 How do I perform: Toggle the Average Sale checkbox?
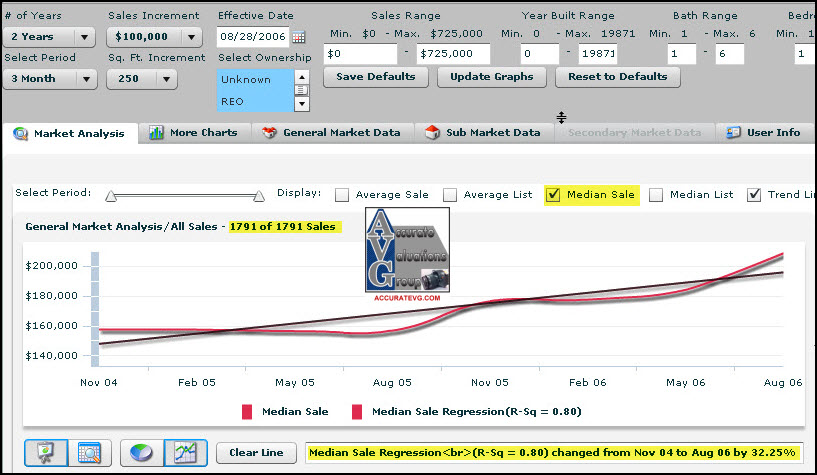(x=342, y=195)
